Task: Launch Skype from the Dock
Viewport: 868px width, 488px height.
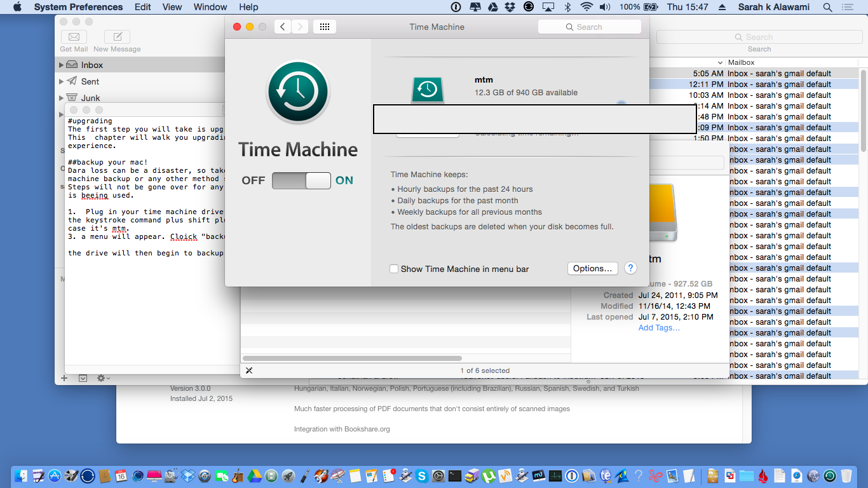Action: click(x=422, y=475)
